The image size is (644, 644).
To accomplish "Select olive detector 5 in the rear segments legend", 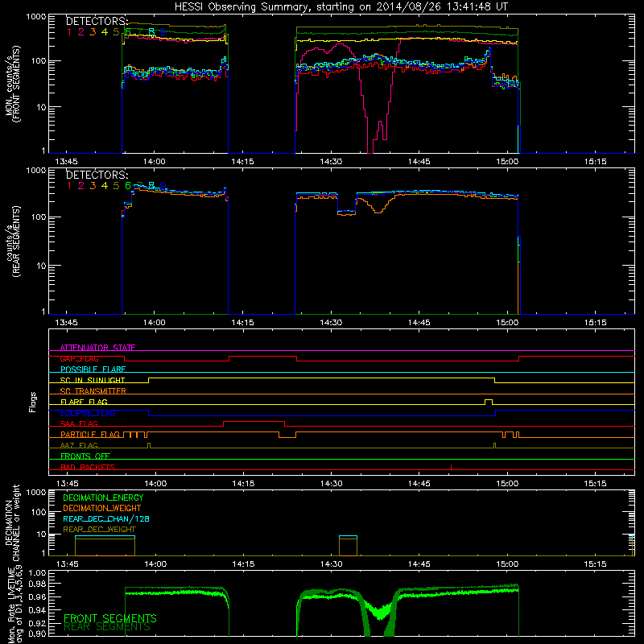I will 116,186.
